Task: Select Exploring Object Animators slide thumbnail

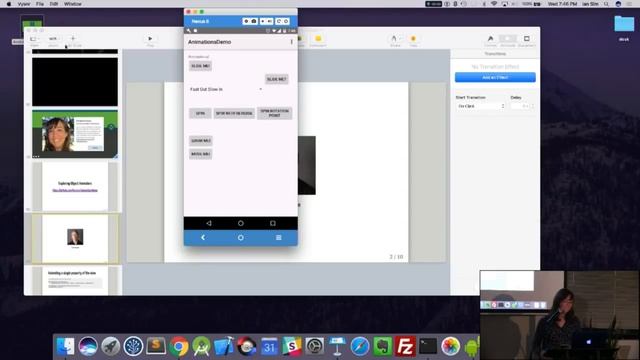Action: tap(75, 187)
